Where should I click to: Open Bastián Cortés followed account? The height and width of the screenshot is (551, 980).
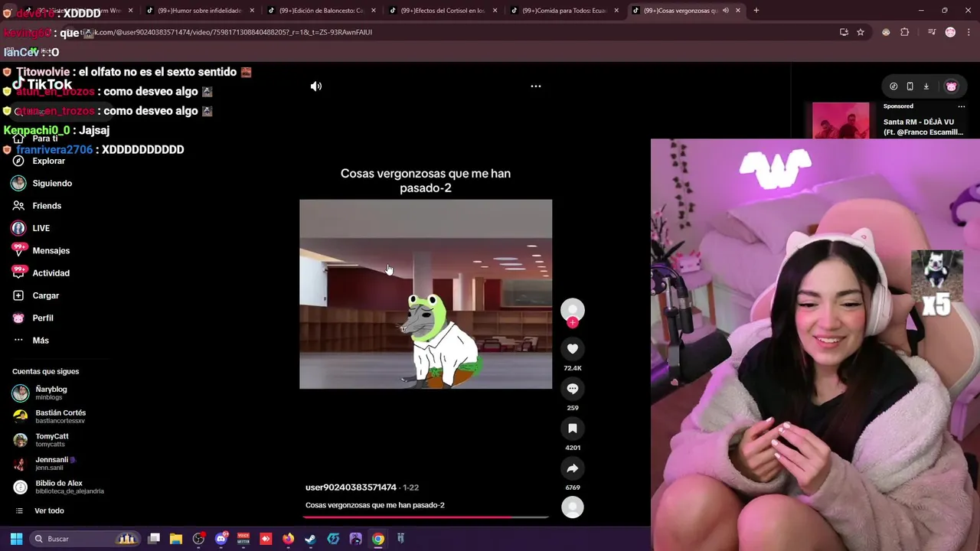(49, 416)
